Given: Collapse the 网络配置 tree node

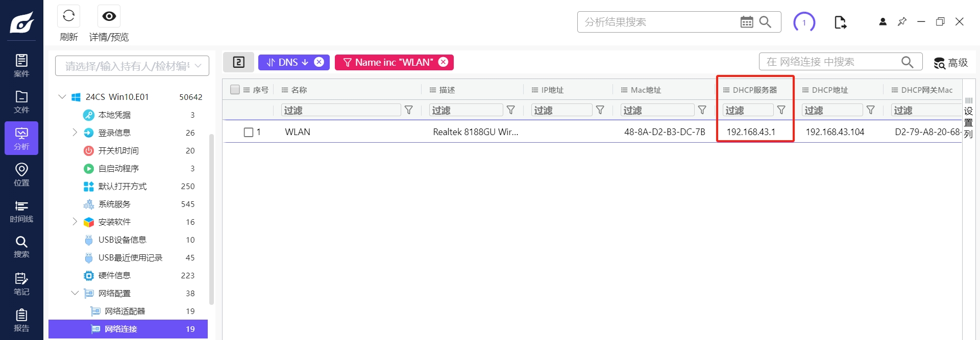Looking at the screenshot, I should (x=75, y=293).
